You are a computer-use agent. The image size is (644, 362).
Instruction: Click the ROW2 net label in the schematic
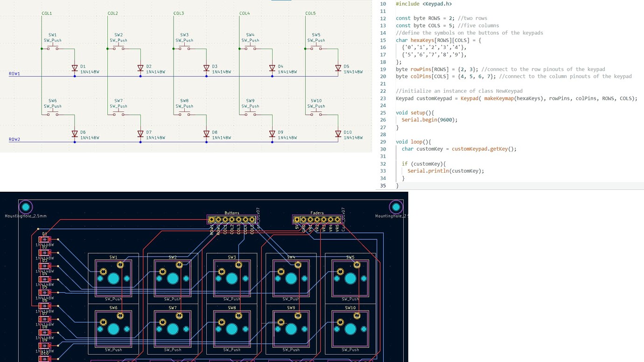[14, 139]
